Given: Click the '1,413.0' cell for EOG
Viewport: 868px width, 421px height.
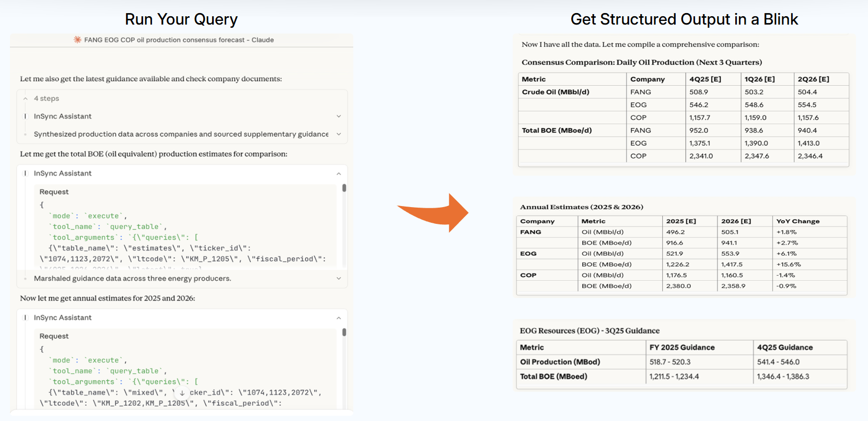Looking at the screenshot, I should click(808, 143).
